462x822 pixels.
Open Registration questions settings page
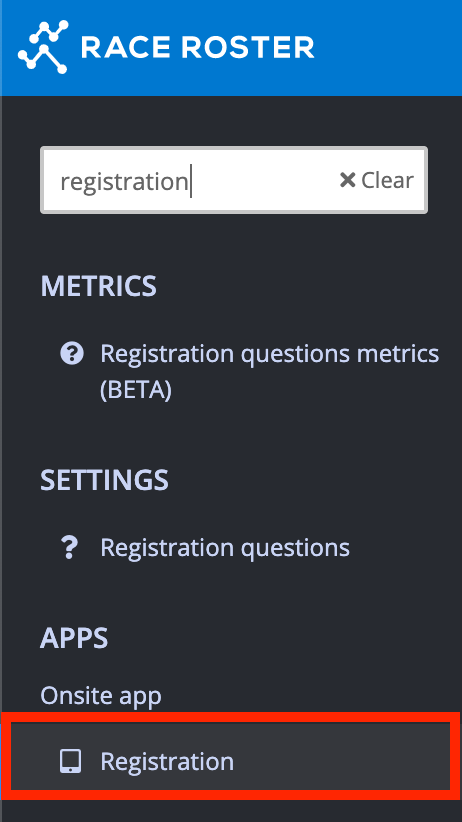tap(225, 548)
